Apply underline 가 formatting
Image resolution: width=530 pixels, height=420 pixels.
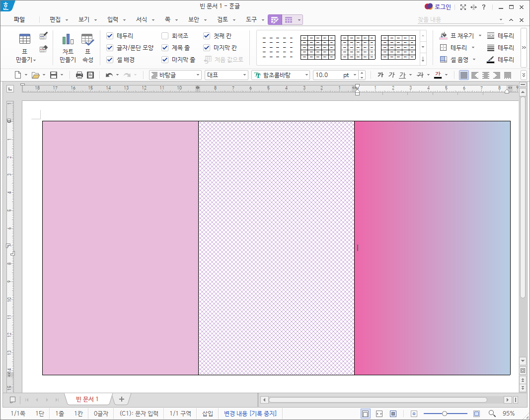402,75
